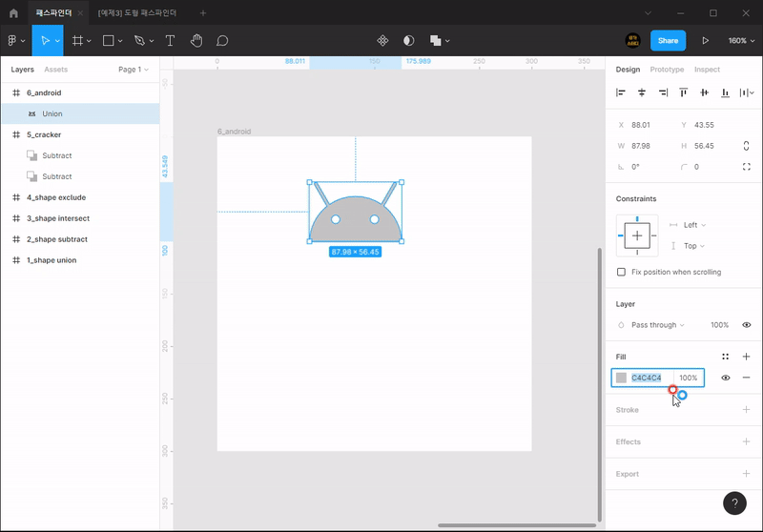Toggle layer visibility eye in Layer section

746,325
